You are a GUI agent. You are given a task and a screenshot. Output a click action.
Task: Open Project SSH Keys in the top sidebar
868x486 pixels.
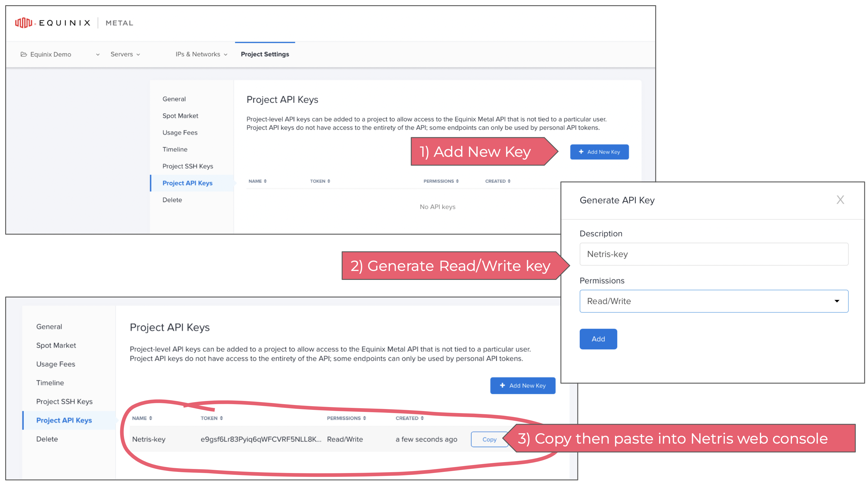[x=188, y=166]
